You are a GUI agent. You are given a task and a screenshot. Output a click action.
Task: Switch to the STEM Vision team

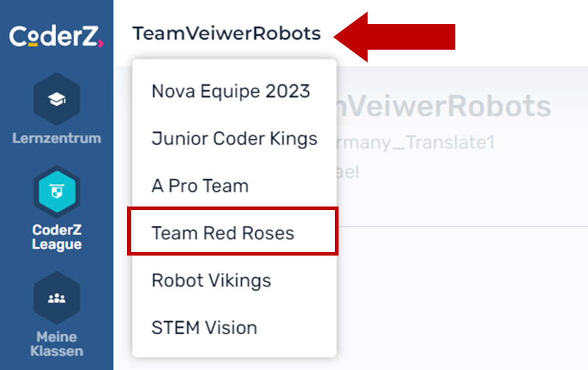tap(204, 328)
